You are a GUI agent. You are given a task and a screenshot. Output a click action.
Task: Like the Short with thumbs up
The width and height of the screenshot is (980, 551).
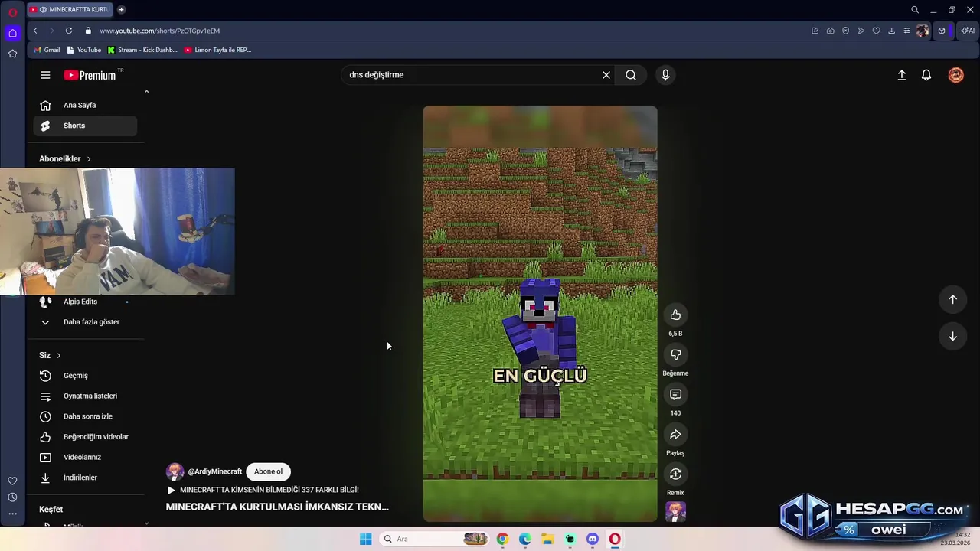coord(675,315)
